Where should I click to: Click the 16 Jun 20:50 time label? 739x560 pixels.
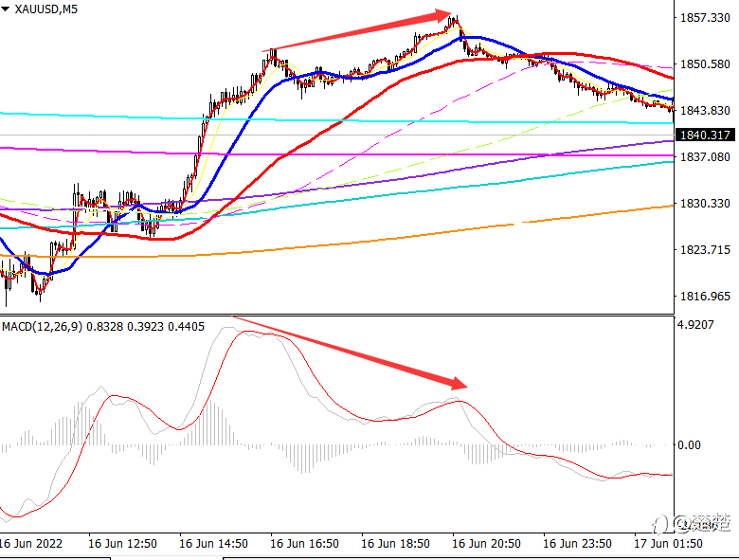[x=486, y=545]
